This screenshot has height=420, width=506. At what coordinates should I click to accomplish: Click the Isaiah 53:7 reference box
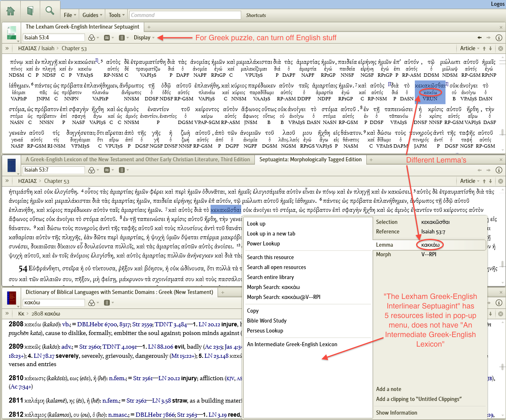[x=53, y=170]
